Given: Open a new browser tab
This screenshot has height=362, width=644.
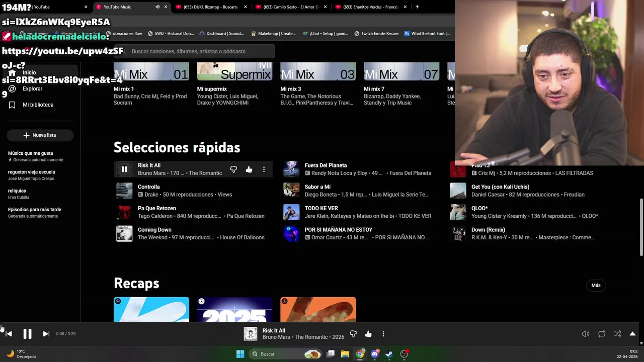Looking at the screenshot, I should [x=417, y=7].
